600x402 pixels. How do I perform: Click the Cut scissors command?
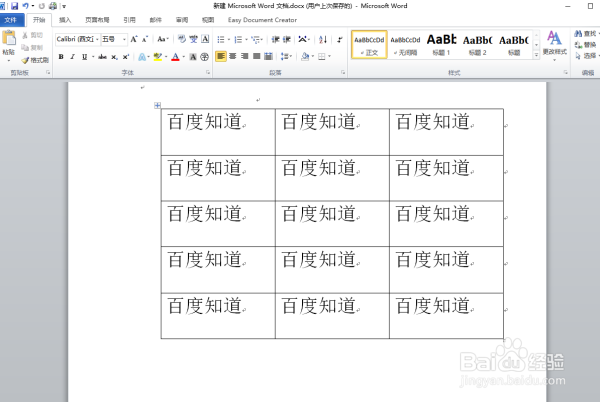pos(32,36)
